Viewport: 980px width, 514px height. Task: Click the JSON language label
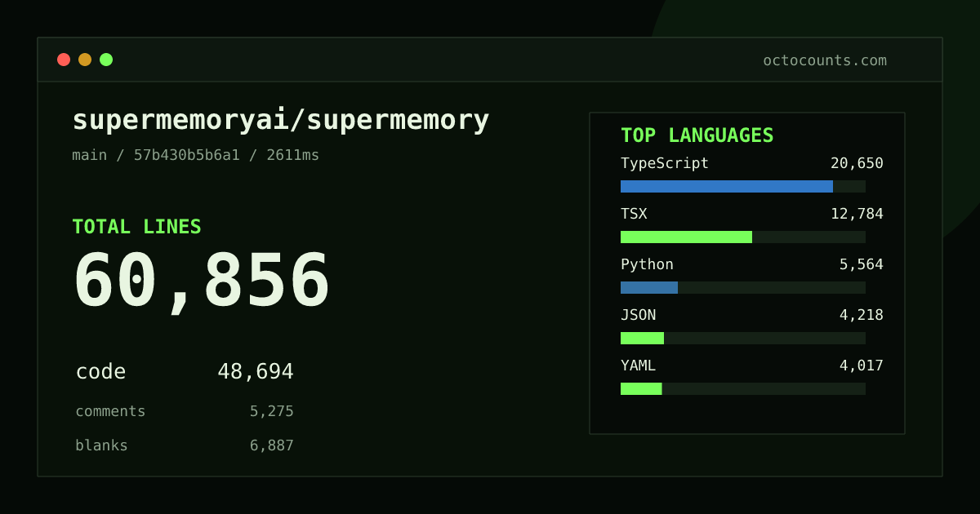coord(638,315)
